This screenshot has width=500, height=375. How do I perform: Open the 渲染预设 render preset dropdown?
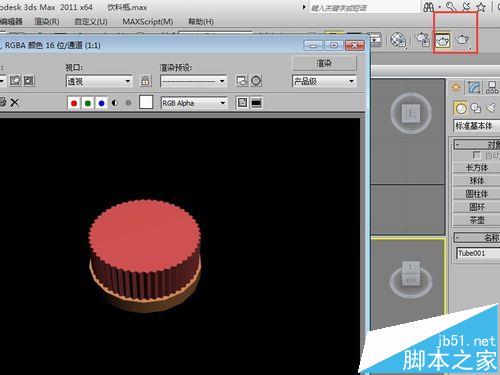coord(193,81)
